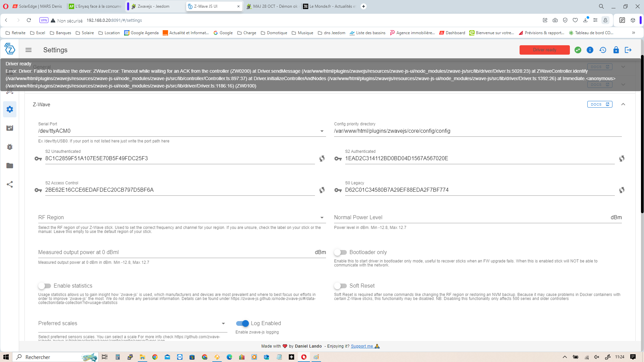
Task: Open the Scenes sidebar icon
Action: tap(10, 128)
